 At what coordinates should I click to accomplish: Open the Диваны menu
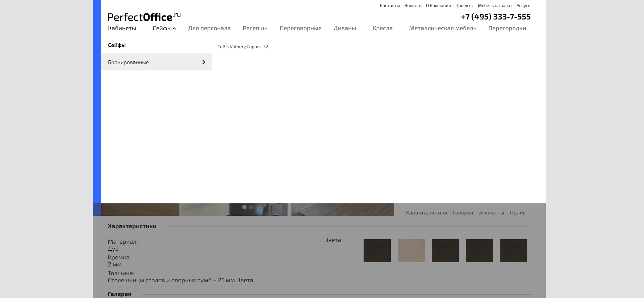345,28
